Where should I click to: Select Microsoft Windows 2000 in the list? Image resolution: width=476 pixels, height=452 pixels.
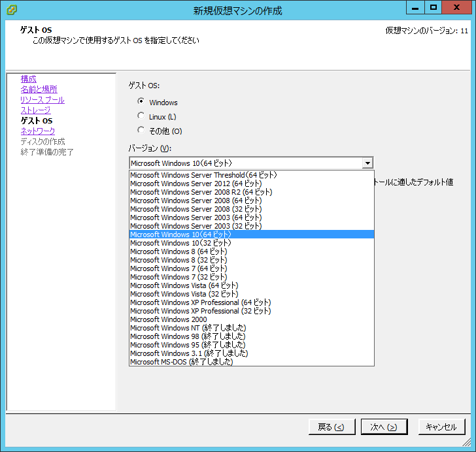click(x=252, y=319)
